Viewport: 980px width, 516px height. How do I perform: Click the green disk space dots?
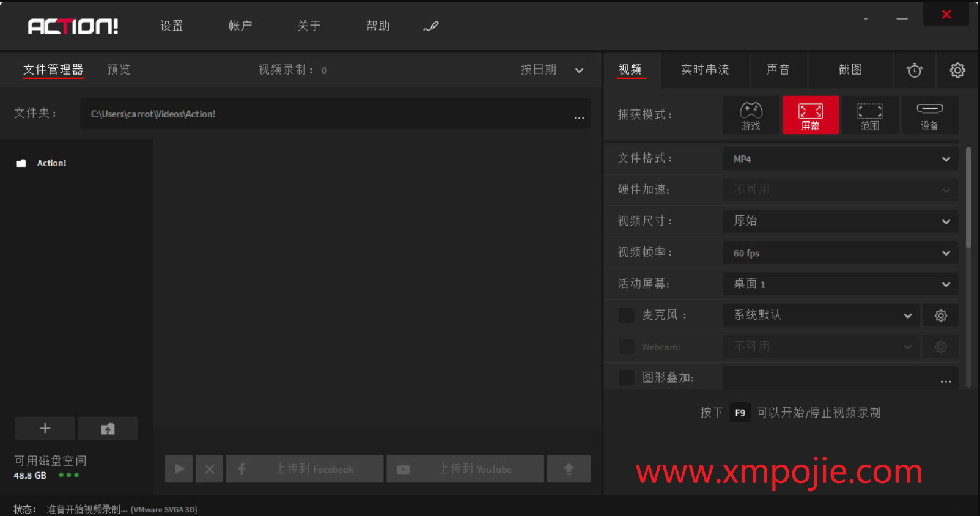(68, 475)
